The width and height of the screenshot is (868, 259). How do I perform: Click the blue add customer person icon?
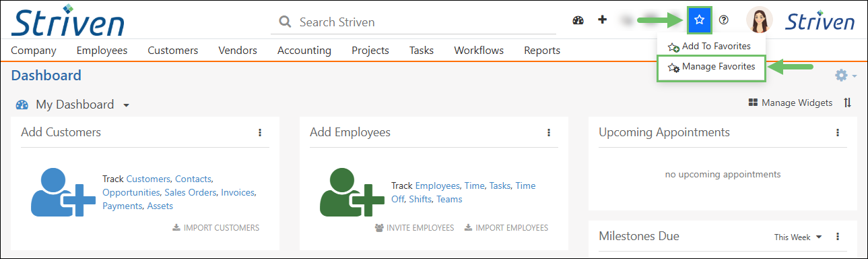point(63,192)
